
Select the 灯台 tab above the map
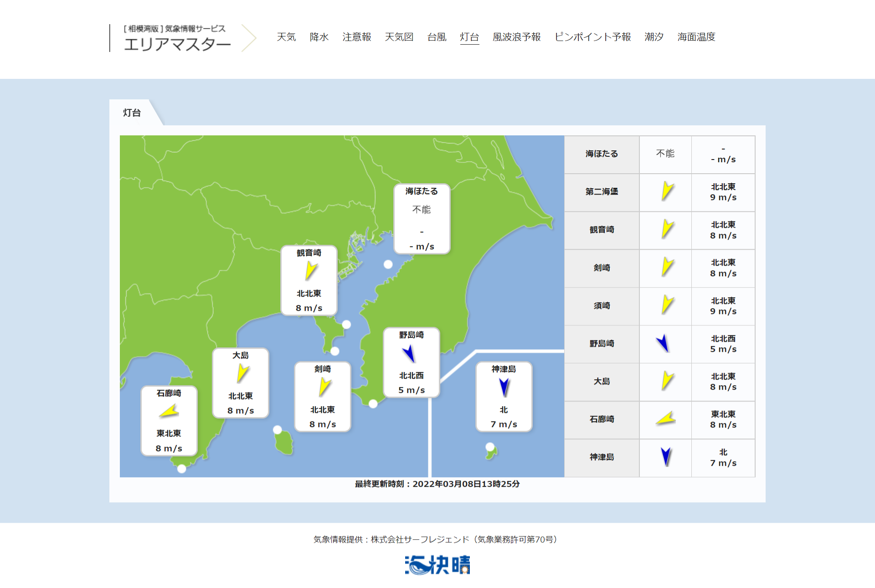click(132, 113)
